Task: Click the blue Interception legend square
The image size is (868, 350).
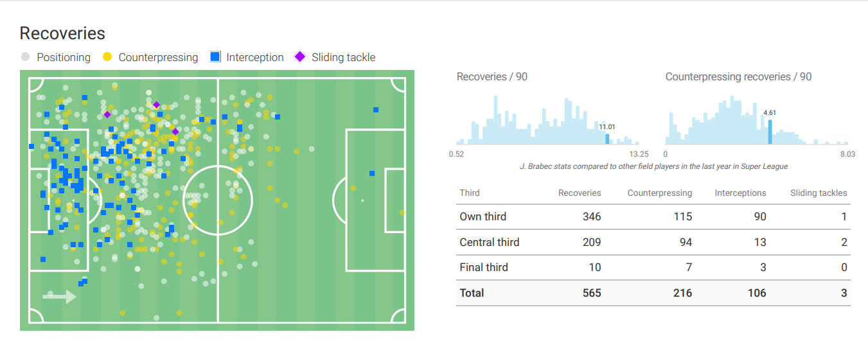Action: tap(215, 57)
